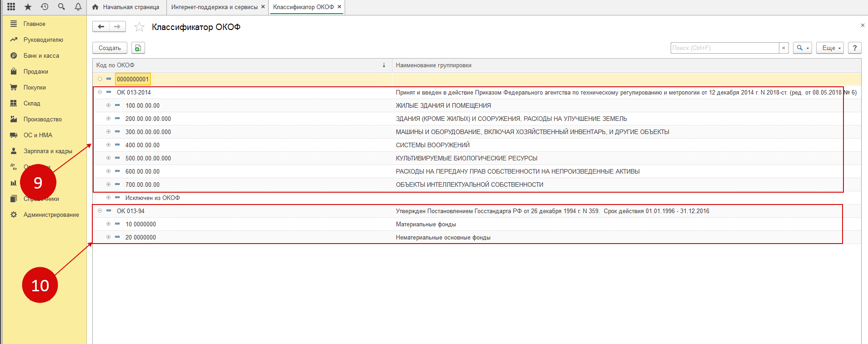Expand 400.00.00.00 СИСТЕМЫ ВООРУЖЕНИЙ row

pyautogui.click(x=108, y=145)
